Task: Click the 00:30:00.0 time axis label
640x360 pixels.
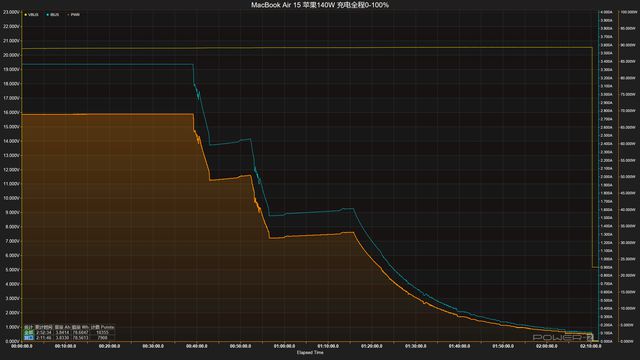Action: click(153, 346)
